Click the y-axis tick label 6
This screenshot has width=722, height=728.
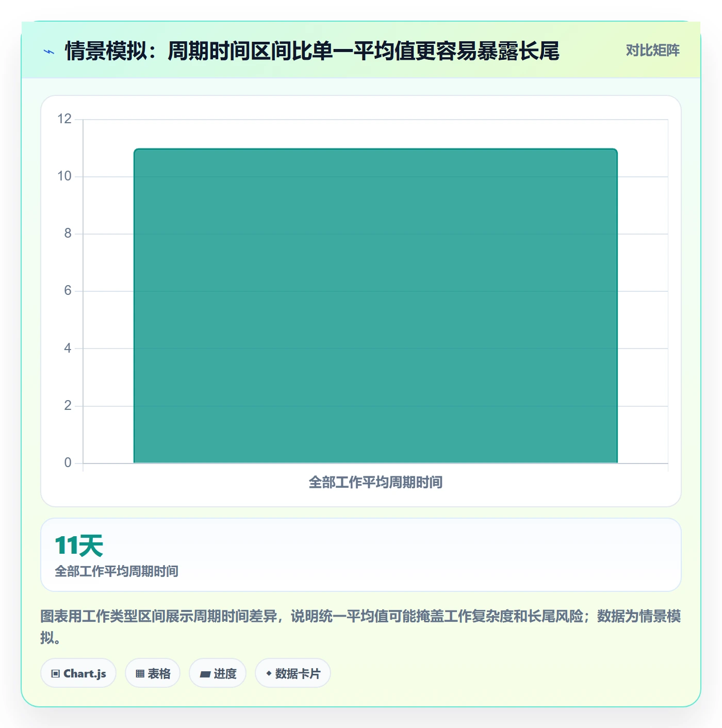[x=68, y=291]
